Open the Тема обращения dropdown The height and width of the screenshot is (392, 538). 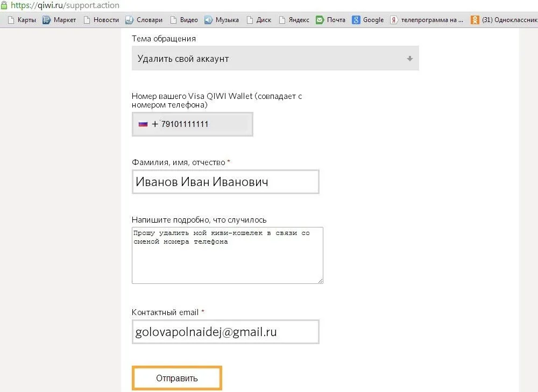click(274, 59)
